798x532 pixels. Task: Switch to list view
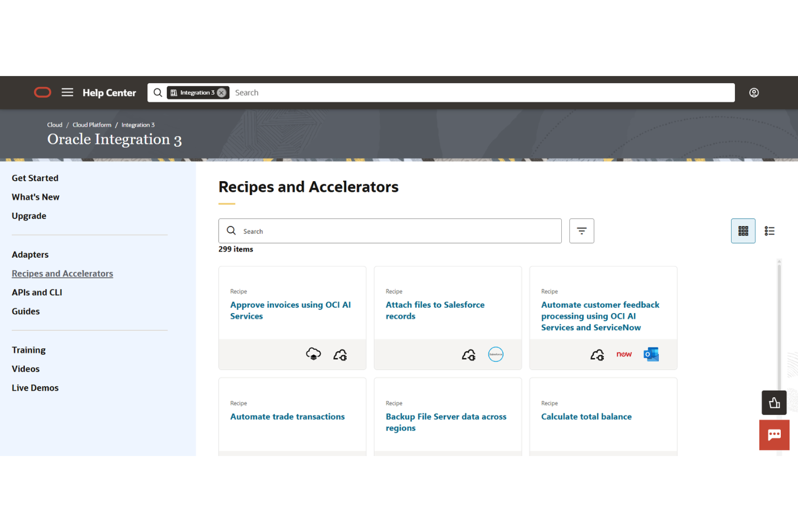[769, 231]
